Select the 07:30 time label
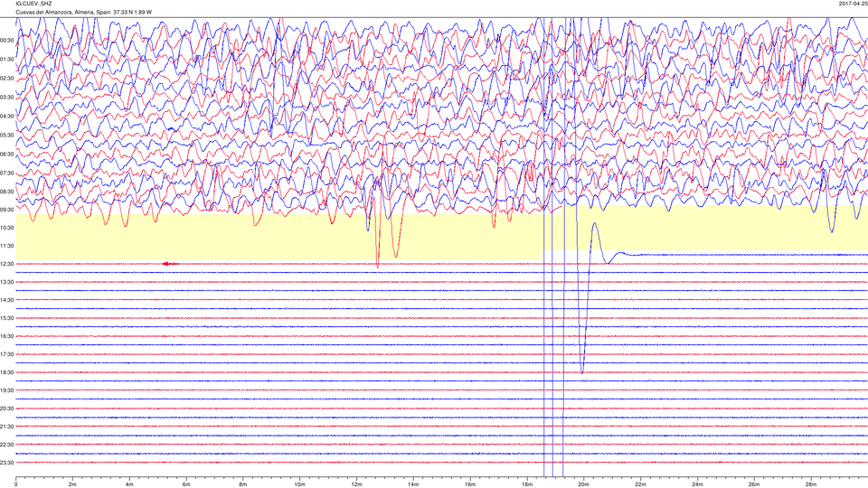Screen dimensions: 868x488 7,173
